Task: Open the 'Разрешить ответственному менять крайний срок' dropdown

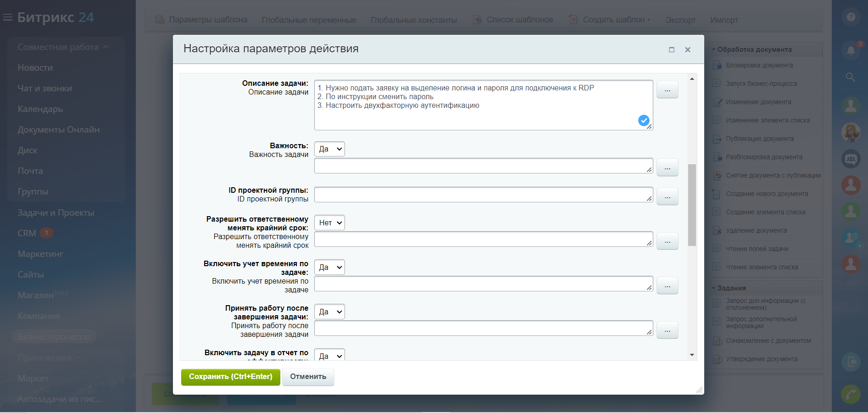Action: coord(329,223)
